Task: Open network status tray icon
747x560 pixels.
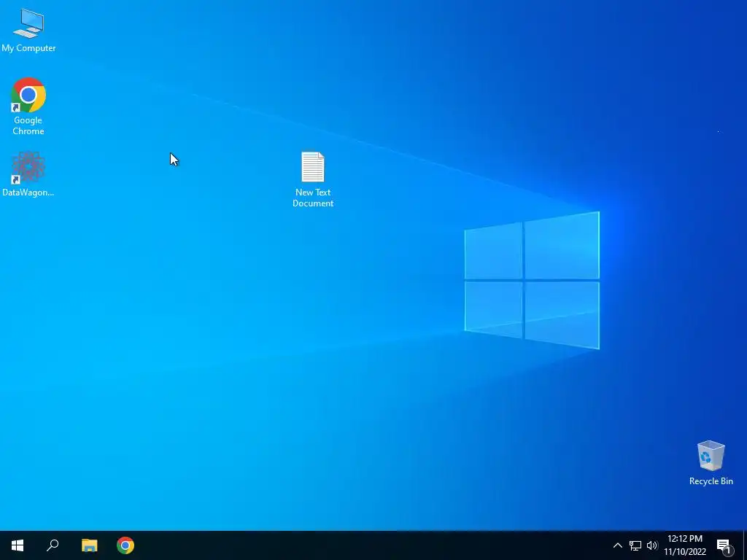Action: pyautogui.click(x=635, y=545)
